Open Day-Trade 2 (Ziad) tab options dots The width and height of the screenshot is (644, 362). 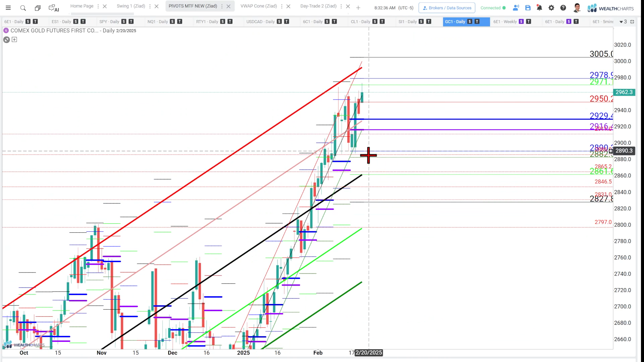tap(341, 6)
